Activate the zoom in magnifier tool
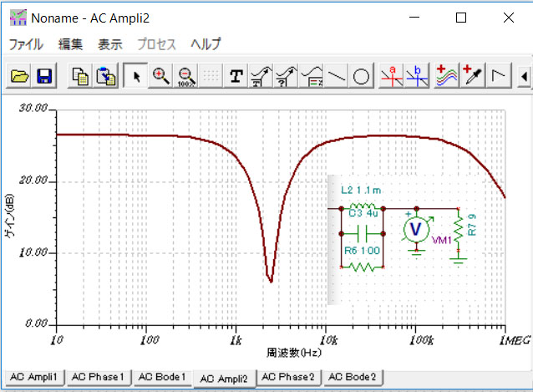The height and width of the screenshot is (392, 533). [x=161, y=76]
